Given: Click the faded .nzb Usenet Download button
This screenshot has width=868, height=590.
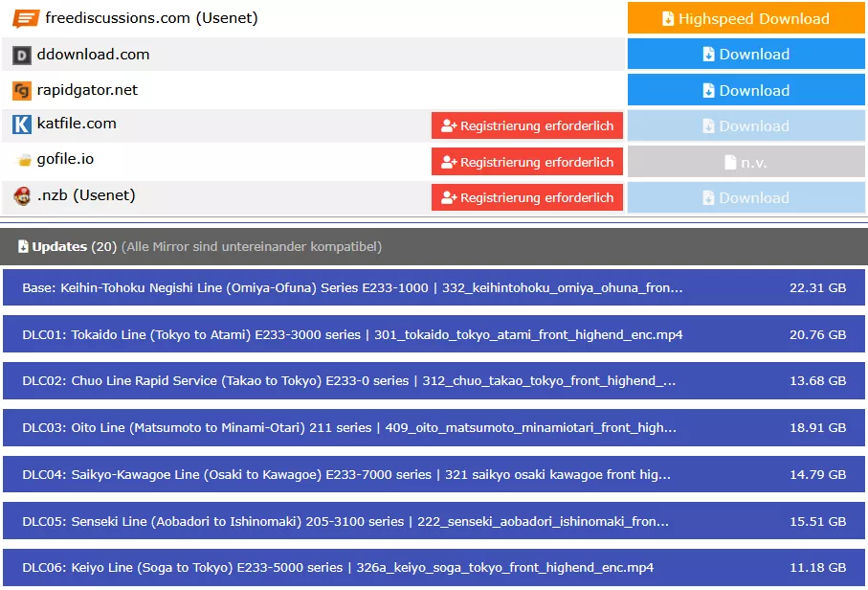Looking at the screenshot, I should coord(746,197).
